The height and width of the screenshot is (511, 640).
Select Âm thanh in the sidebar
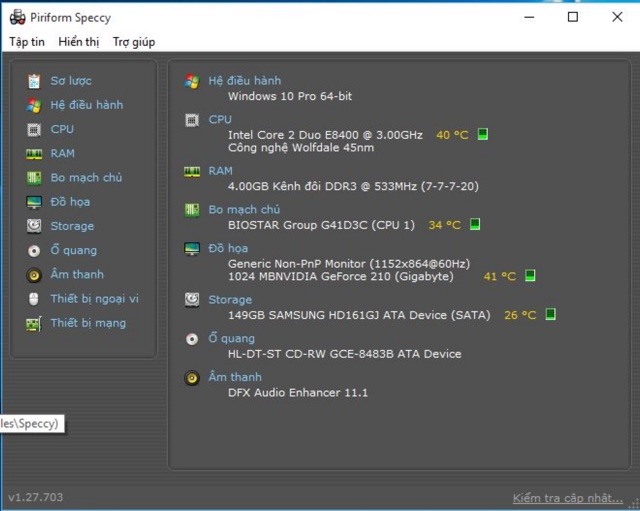(x=77, y=274)
